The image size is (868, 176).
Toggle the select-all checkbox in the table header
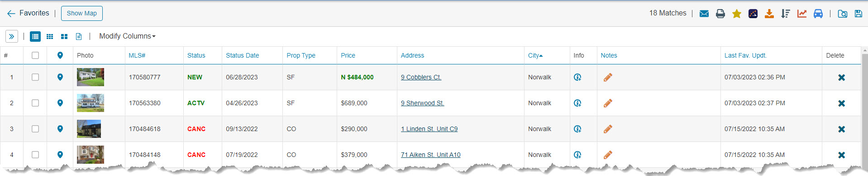pos(35,55)
